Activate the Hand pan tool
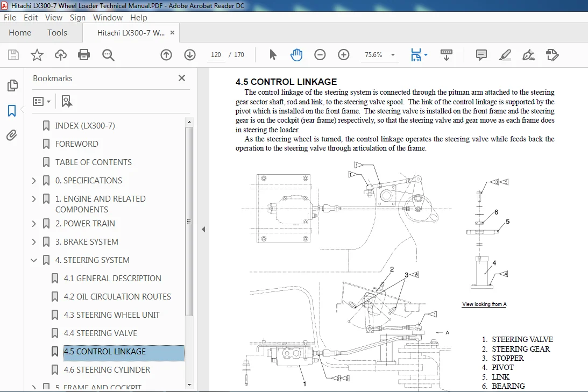This screenshot has width=588, height=392. click(x=296, y=55)
